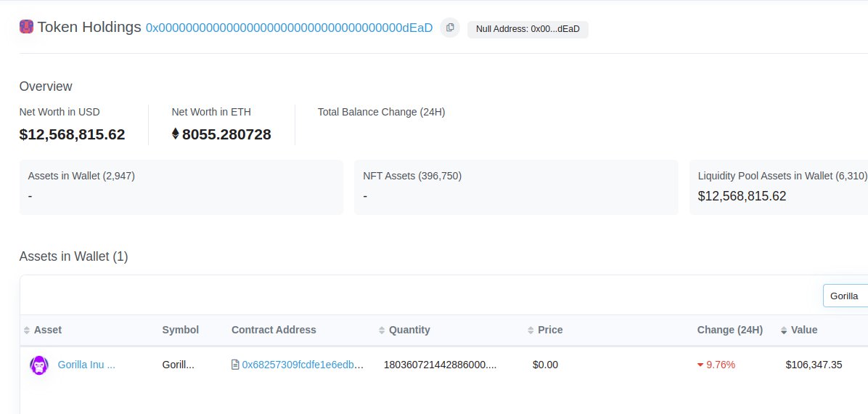Click the quantity cell 180360721442886000
Viewport: 868px width, 414px height.
[440, 365]
